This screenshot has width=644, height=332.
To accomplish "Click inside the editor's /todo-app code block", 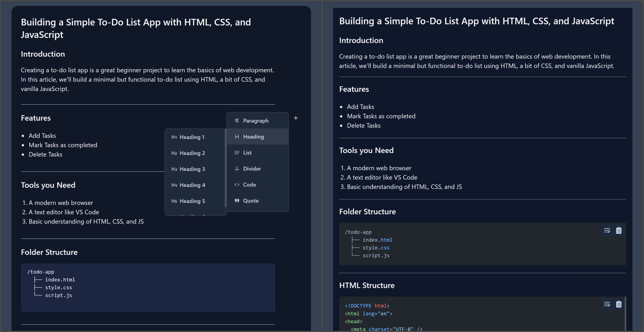I will click(148, 287).
